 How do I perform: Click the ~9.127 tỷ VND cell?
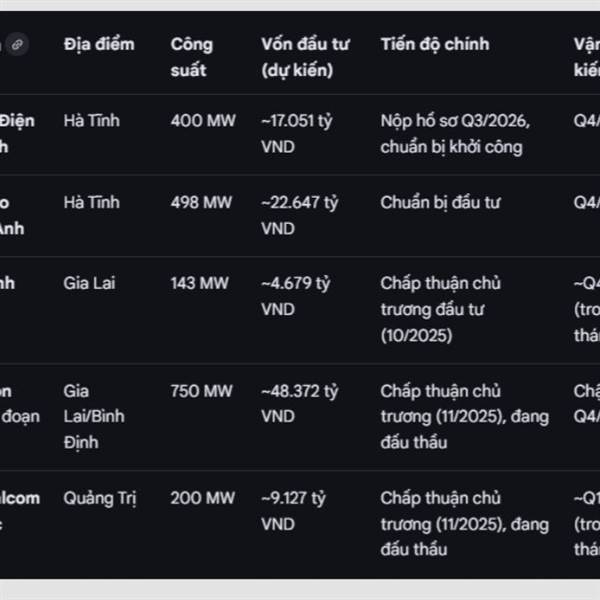click(x=294, y=511)
